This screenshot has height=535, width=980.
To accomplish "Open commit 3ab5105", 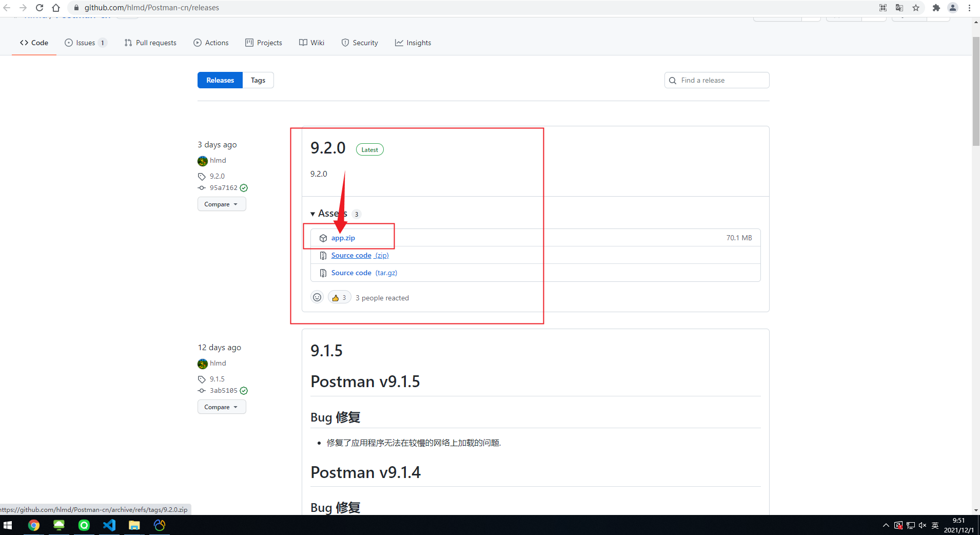I will coord(223,391).
